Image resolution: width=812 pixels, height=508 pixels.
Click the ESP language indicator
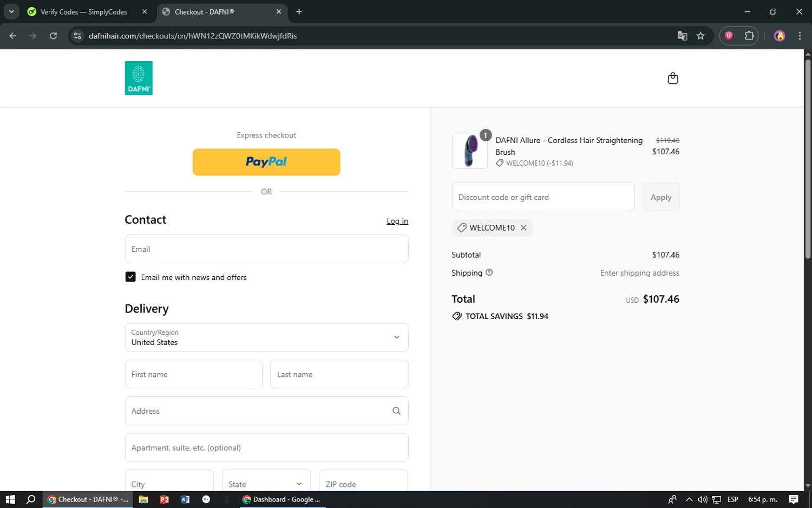coord(733,499)
